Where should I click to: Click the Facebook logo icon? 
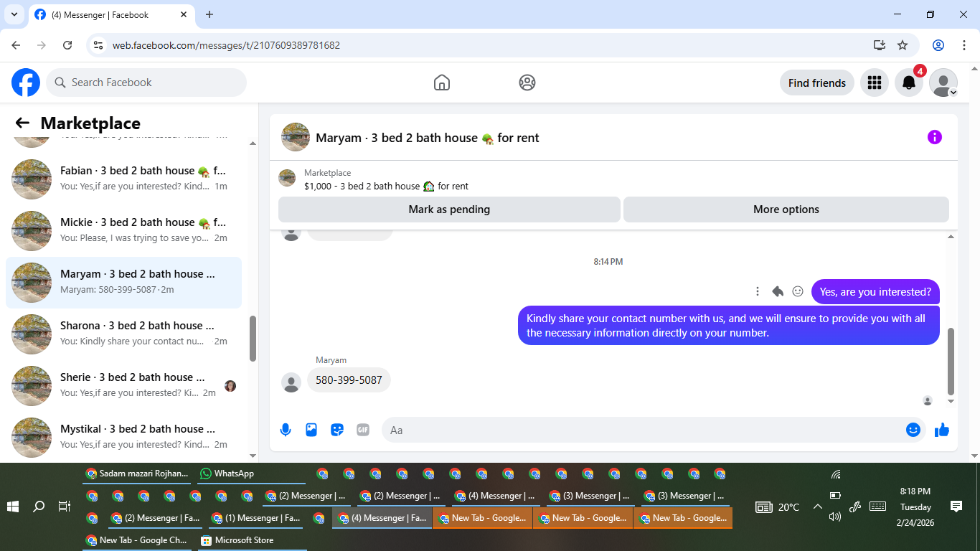pyautogui.click(x=26, y=83)
